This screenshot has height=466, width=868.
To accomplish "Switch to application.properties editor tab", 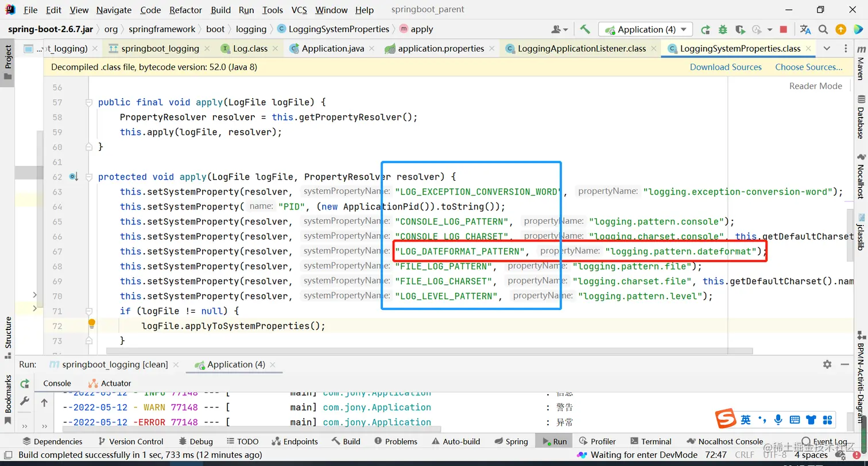I will pyautogui.click(x=441, y=49).
